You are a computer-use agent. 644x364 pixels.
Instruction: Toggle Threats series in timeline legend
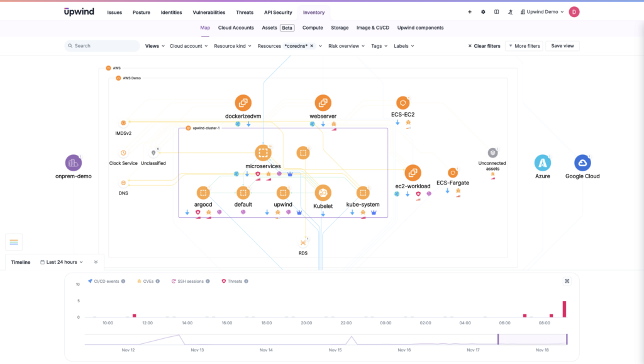click(233, 282)
